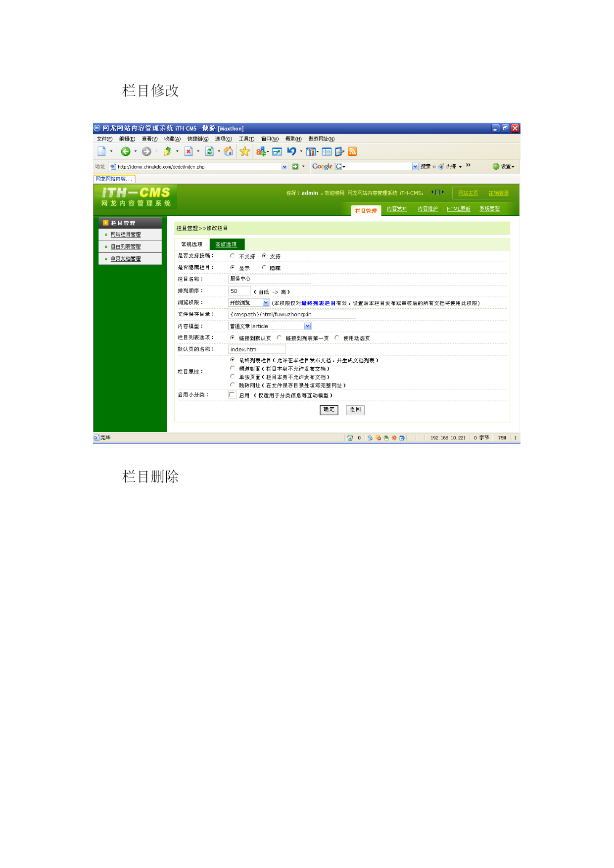Click the 栏目名称 input field
This screenshot has height=868, width=614.
[270, 279]
